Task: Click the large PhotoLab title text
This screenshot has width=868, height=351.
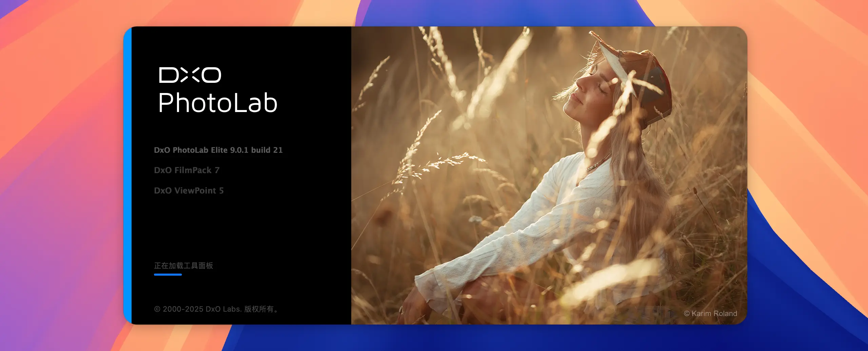Action: point(218,103)
